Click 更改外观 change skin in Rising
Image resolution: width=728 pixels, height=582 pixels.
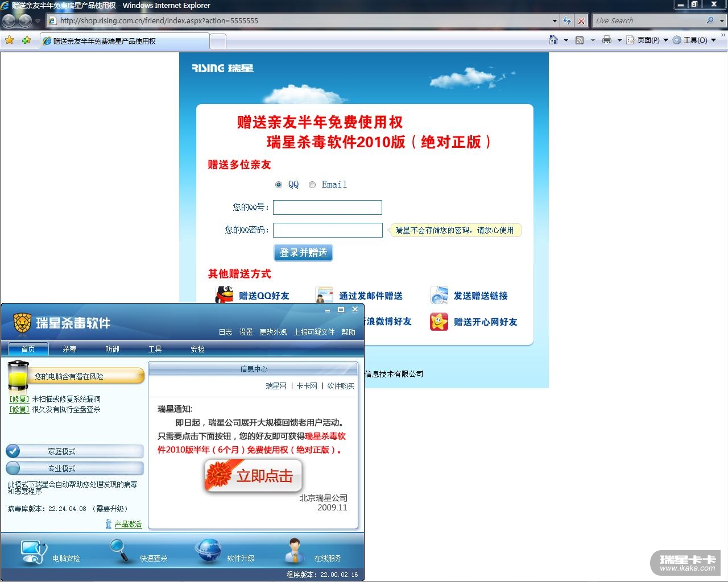[x=273, y=332]
